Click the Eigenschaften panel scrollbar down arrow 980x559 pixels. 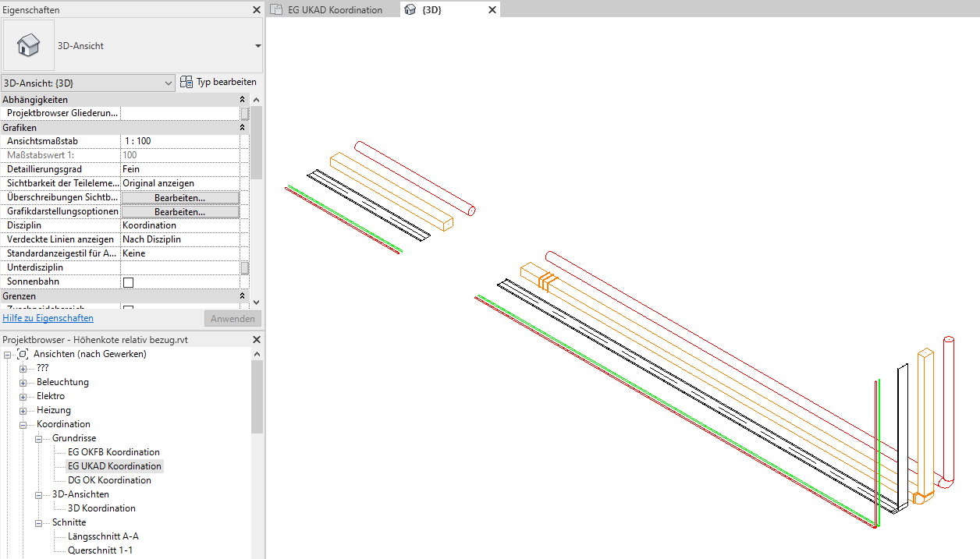257,303
